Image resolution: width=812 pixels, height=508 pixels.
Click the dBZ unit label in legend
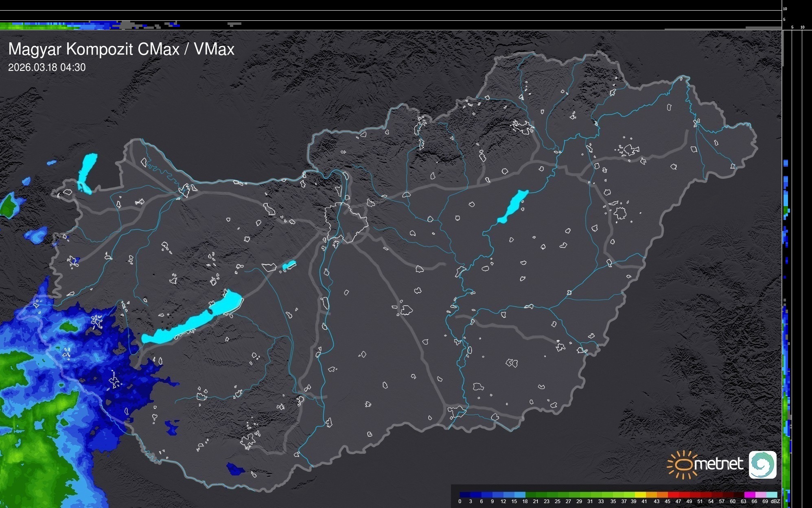(x=775, y=501)
